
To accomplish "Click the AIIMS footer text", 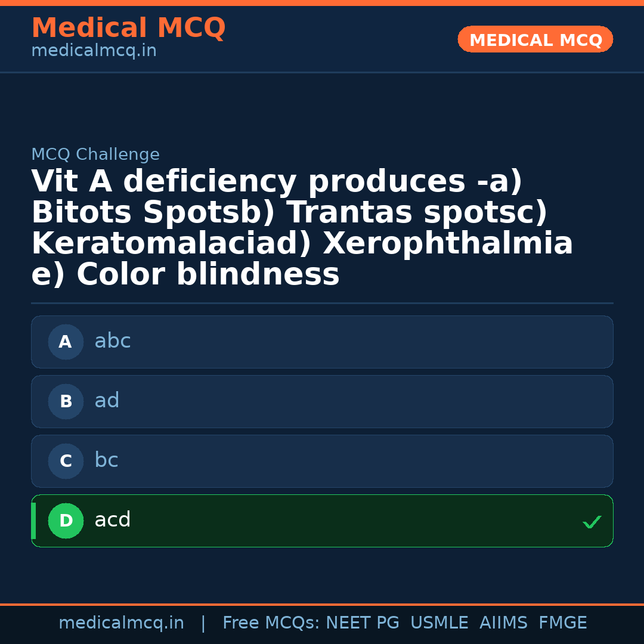I will coord(503,623).
